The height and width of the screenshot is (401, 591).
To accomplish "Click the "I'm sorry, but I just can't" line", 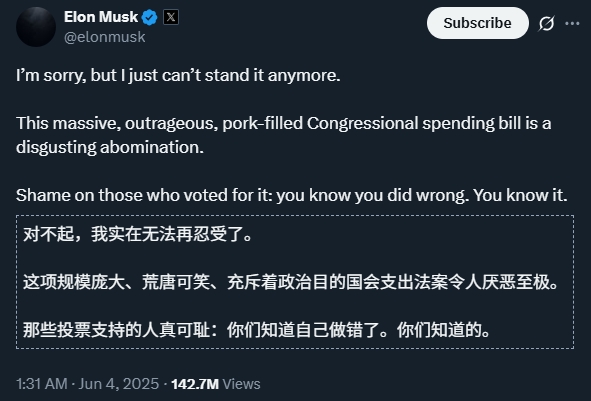I will (178, 75).
